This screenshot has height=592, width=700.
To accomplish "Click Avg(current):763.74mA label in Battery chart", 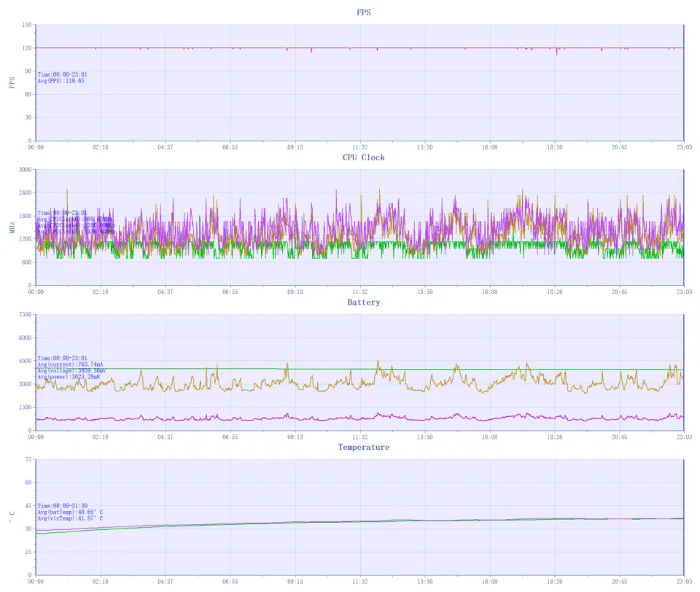I will click(x=70, y=365).
